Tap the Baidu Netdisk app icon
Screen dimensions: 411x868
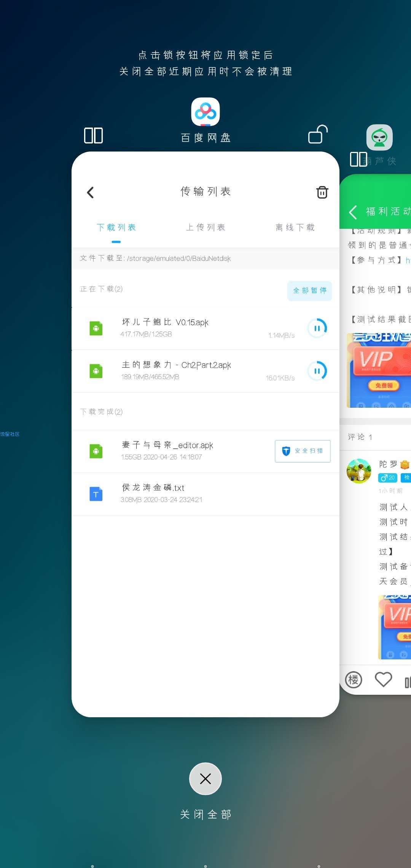(x=205, y=112)
